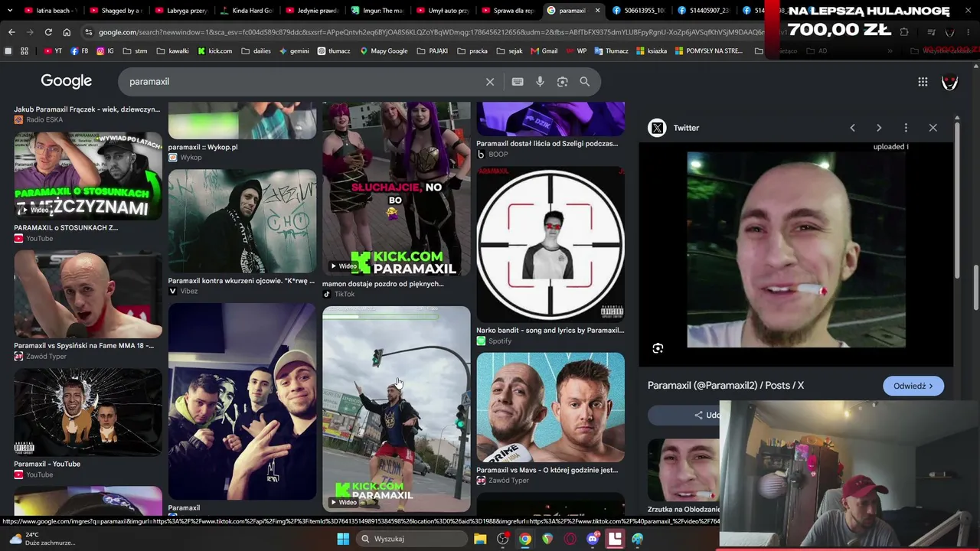Open the hooded man graffiti thumbnail
Viewport: 980px width, 551px height.
click(242, 221)
